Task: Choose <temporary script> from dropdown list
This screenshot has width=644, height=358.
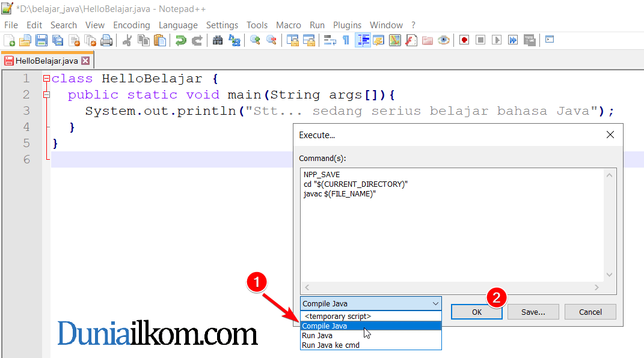Action: point(371,316)
